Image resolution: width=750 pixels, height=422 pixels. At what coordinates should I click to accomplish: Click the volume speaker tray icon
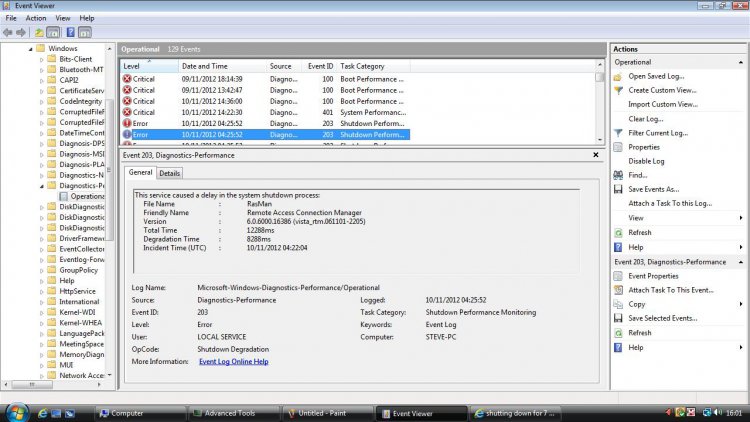coord(718,412)
